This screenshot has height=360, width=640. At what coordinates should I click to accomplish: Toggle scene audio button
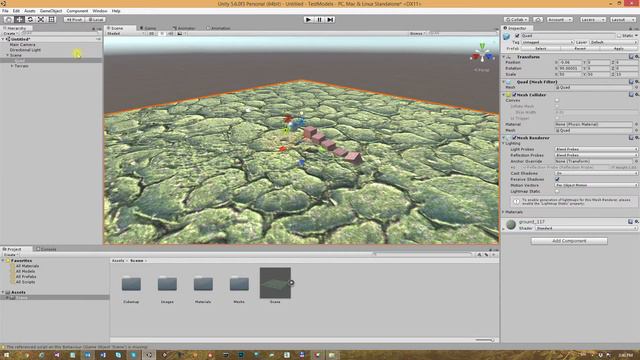pos(171,33)
